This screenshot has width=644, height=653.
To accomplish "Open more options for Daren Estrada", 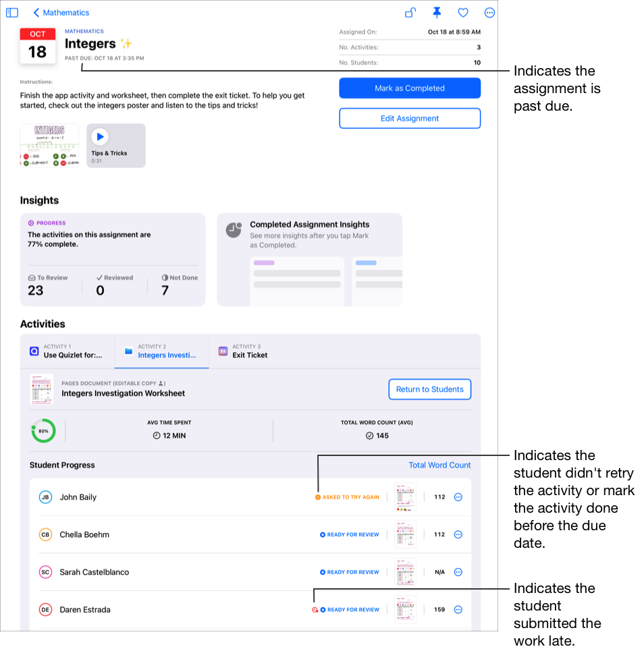I will coord(458,609).
